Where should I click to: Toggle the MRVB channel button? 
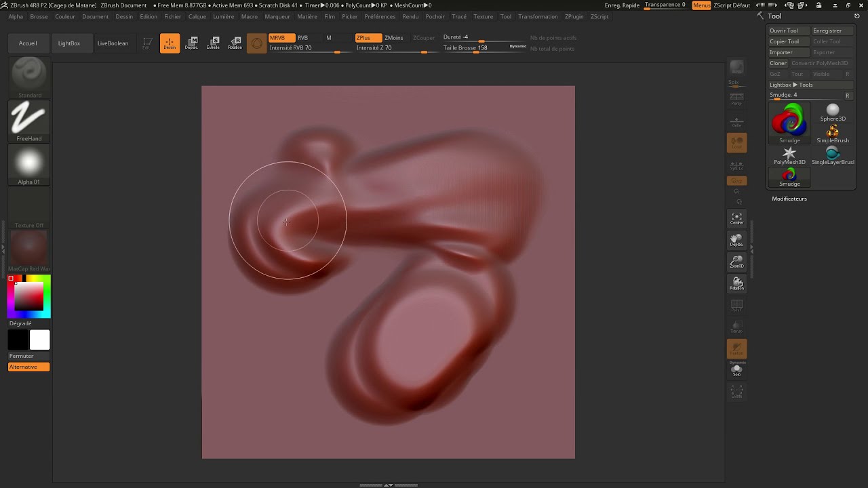[x=281, y=38]
